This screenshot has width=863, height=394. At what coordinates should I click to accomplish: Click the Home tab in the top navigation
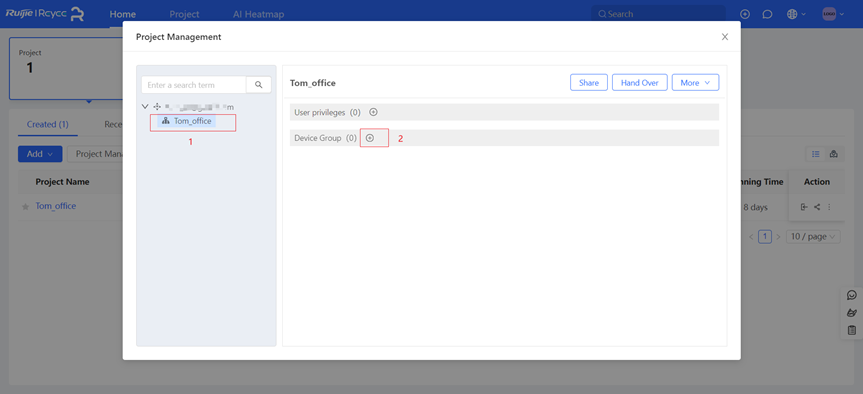[122, 14]
